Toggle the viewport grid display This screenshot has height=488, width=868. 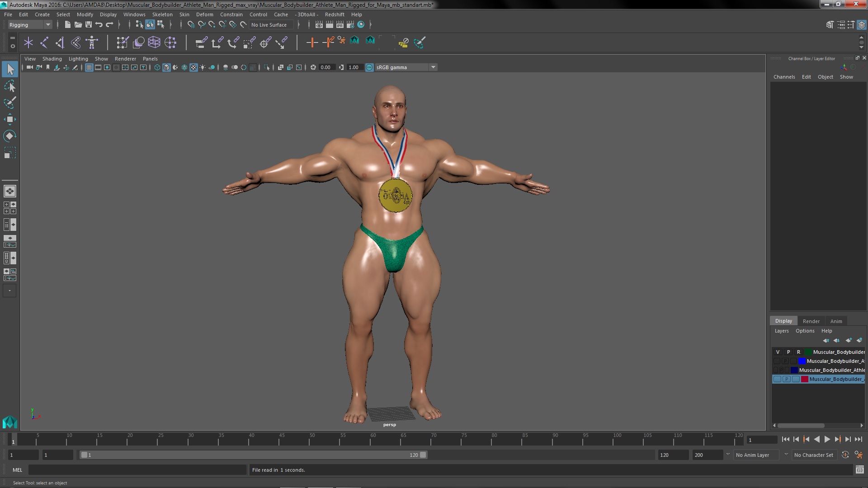[x=89, y=67]
